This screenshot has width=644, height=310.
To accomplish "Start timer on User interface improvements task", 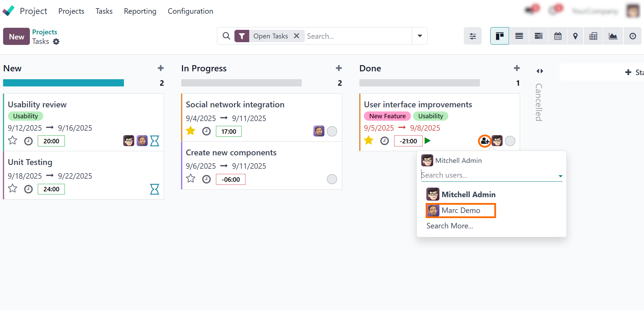I will [x=427, y=141].
